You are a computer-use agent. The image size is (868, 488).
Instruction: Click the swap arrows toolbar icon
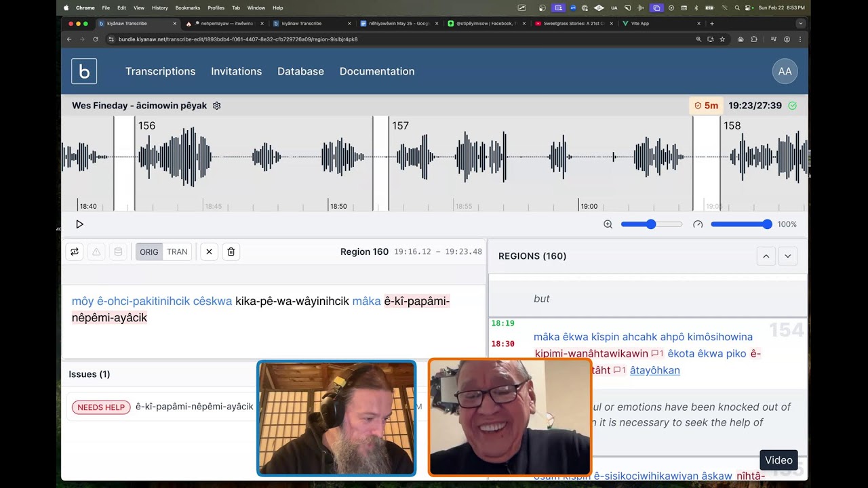coord(75,251)
